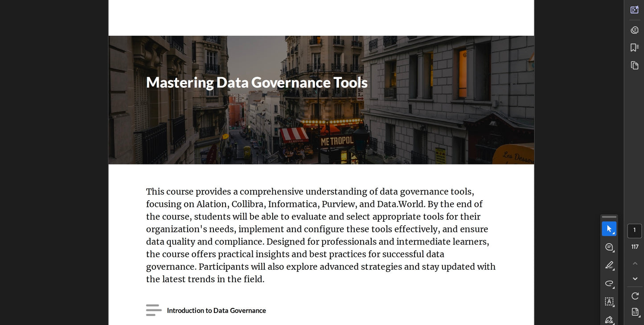Click the section list icon beside Introduction

pyautogui.click(x=153, y=310)
